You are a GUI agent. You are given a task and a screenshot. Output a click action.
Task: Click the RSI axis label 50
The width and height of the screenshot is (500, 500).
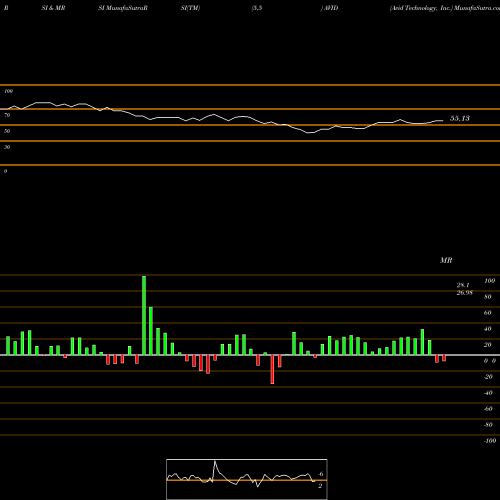click(x=7, y=131)
